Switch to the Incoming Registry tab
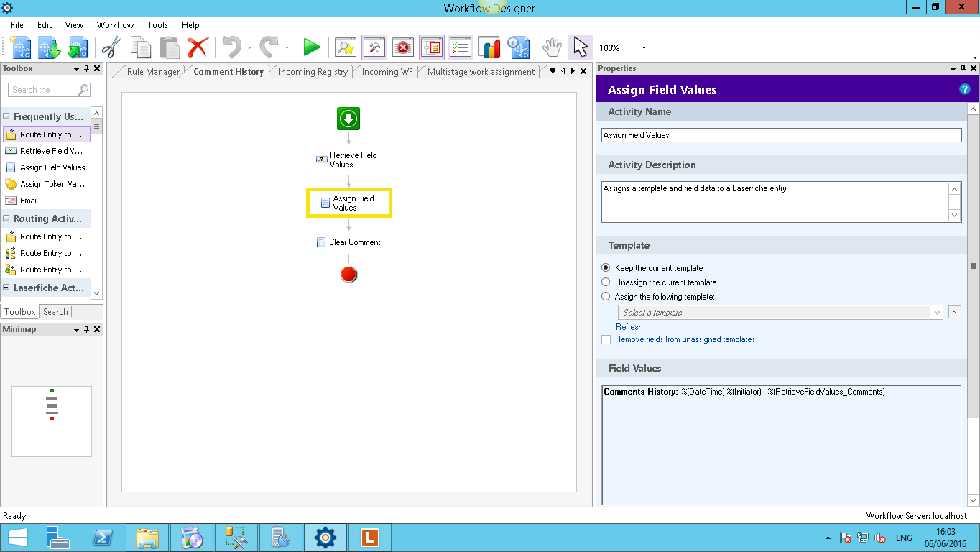The width and height of the screenshot is (980, 552). [313, 72]
